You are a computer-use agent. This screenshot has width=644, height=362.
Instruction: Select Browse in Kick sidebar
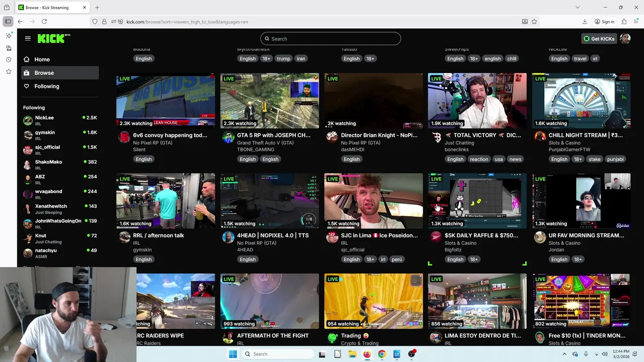[x=60, y=73]
